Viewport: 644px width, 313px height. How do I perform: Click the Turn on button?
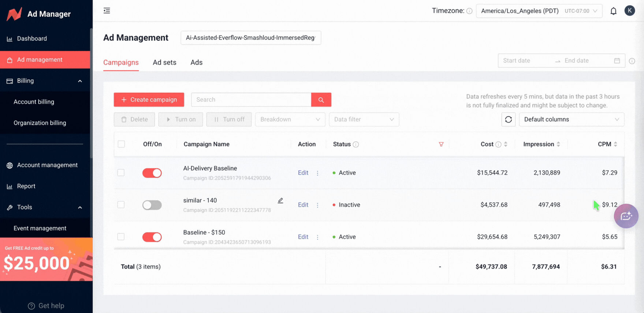pos(180,119)
